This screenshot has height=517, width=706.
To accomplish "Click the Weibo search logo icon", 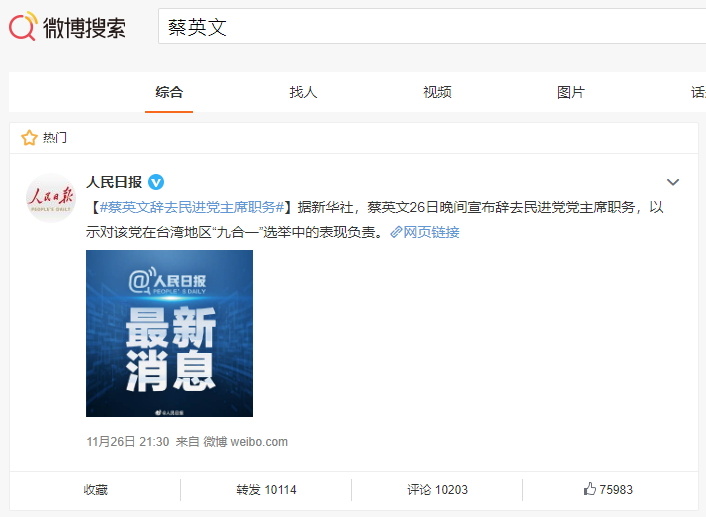I will 23,26.
